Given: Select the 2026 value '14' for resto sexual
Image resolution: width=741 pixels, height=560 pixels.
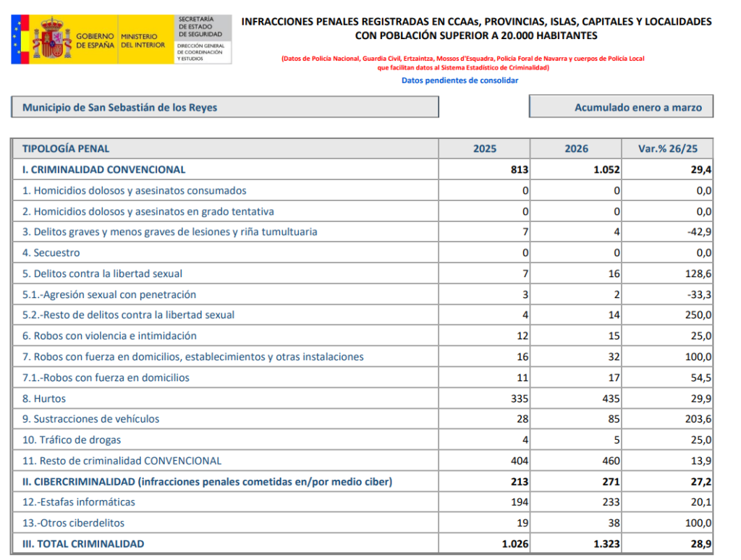Looking at the screenshot, I should coord(614,315).
